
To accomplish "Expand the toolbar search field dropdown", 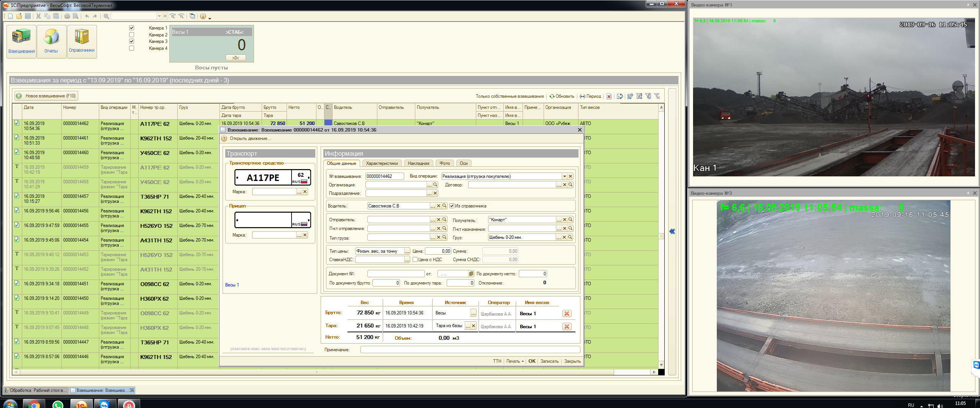I will [x=159, y=16].
